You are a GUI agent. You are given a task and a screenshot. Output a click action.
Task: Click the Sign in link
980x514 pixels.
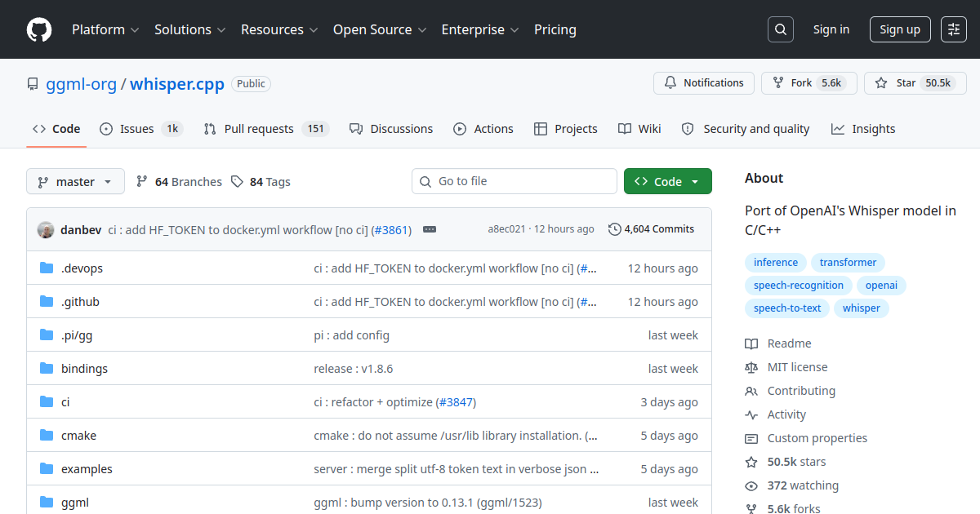[831, 29]
